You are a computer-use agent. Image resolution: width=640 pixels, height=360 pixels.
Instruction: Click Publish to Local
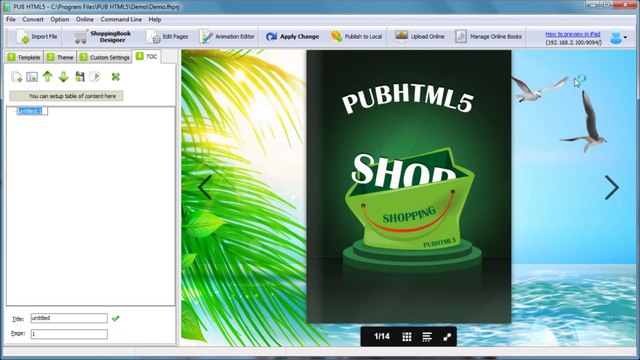[356, 37]
